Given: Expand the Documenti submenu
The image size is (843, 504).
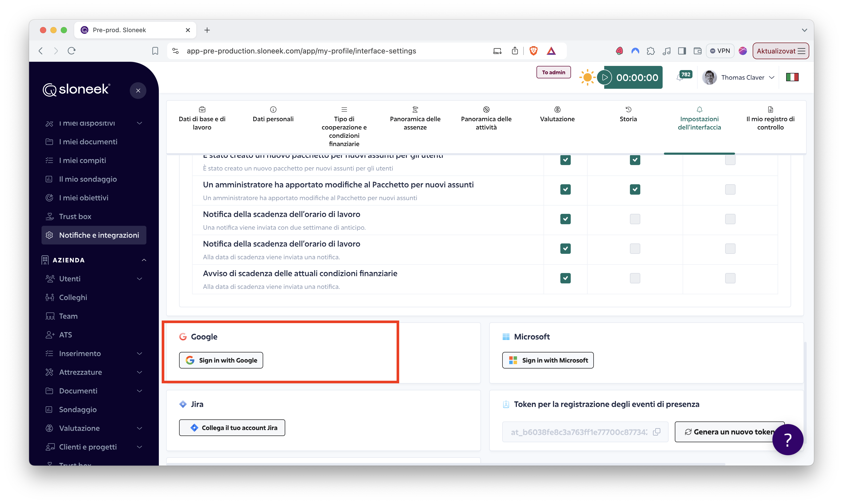Looking at the screenshot, I should 139,391.
